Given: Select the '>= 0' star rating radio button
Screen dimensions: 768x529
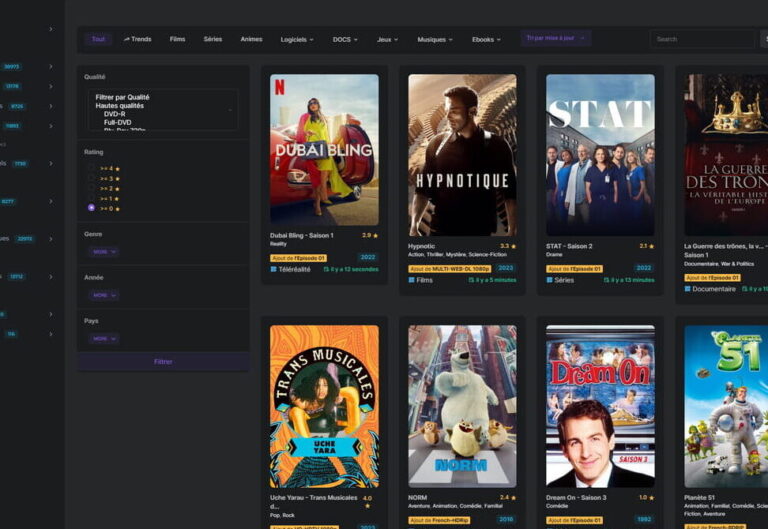Looking at the screenshot, I should (x=91, y=208).
